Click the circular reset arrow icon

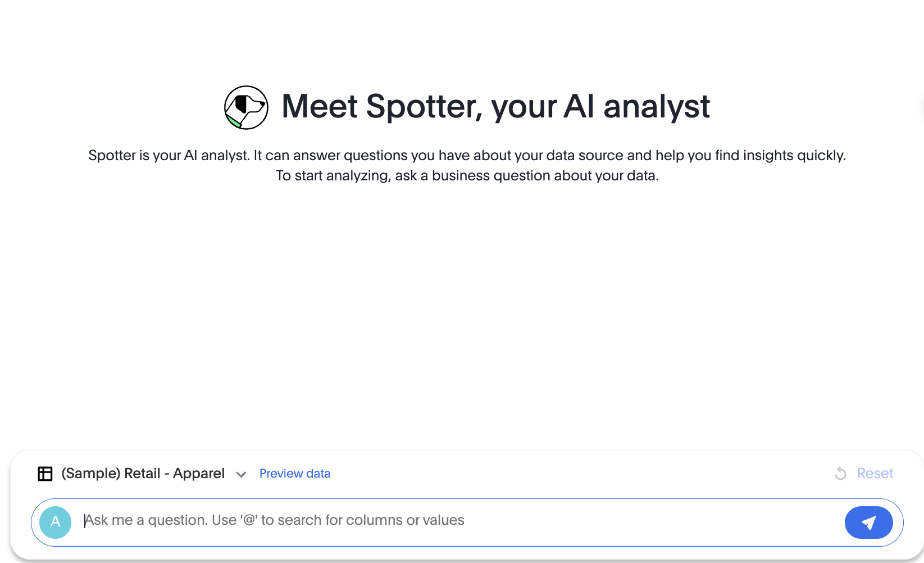(840, 473)
